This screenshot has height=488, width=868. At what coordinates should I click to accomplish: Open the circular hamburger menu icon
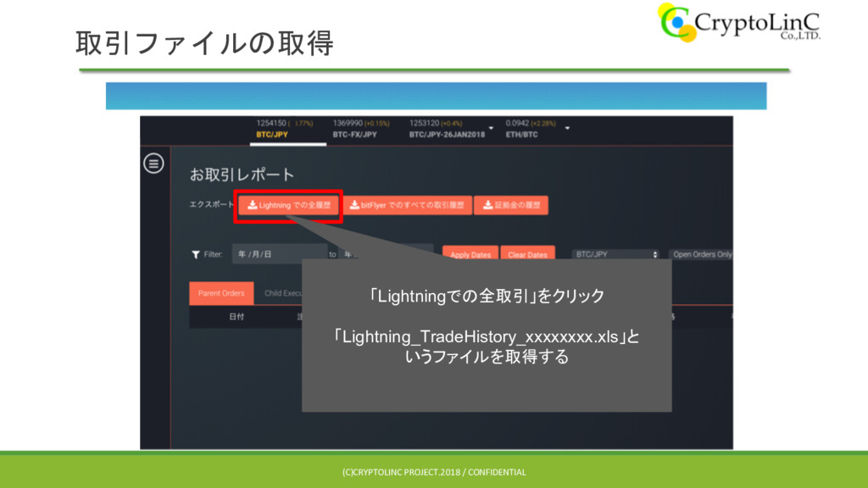[x=154, y=164]
